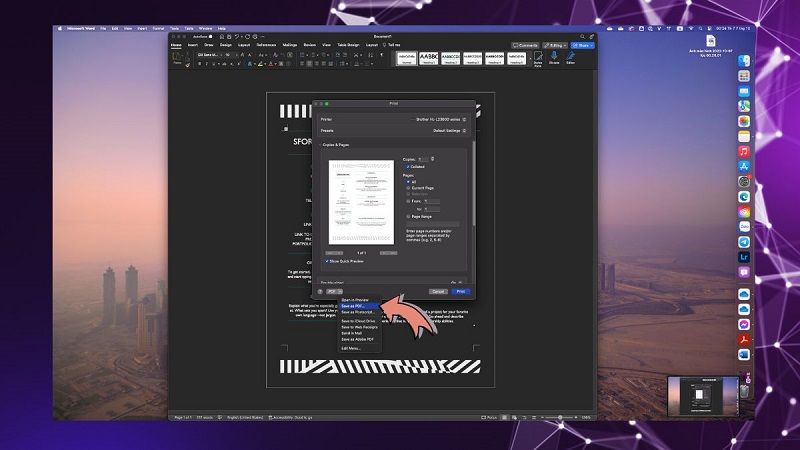Open the Telegram icon in Dock
800x450 pixels.
click(744, 242)
